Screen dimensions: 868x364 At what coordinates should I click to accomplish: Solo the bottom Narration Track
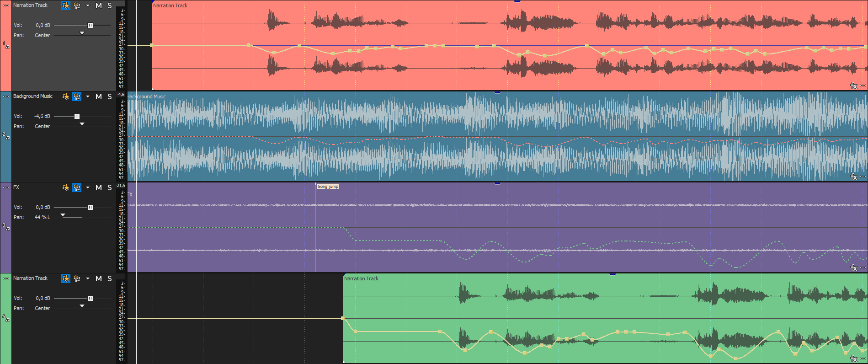coord(110,278)
